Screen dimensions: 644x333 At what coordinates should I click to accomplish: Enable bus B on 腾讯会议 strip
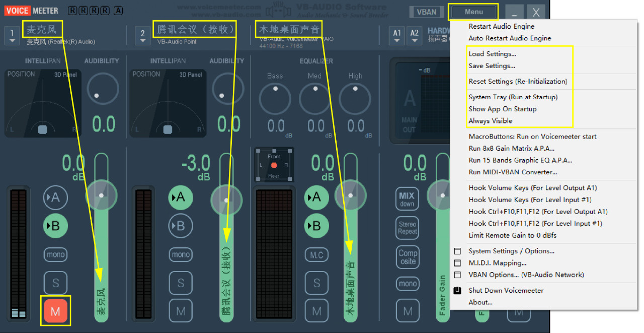coord(181,226)
